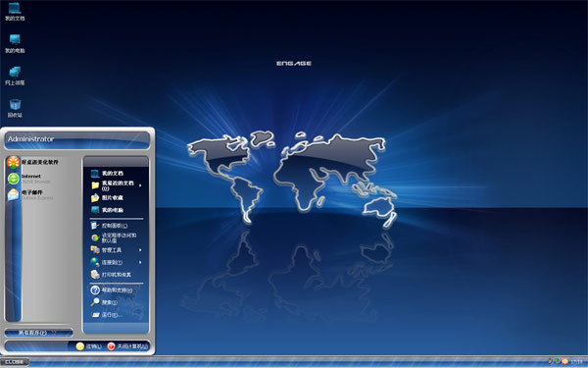Open 电子邮件 Outlook Express envelope
The width and height of the screenshot is (588, 368).
point(30,194)
